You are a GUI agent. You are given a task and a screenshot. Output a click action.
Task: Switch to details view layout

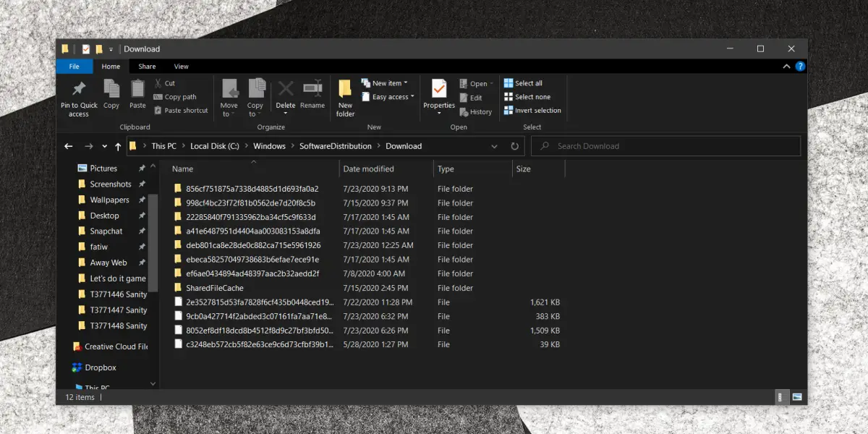pyautogui.click(x=783, y=397)
